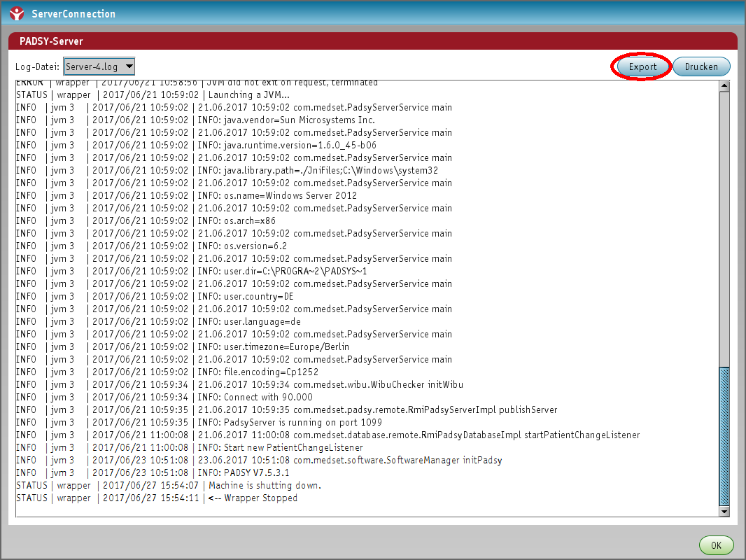Confirm the dialog with the OK button
The image size is (746, 560).
pyautogui.click(x=716, y=545)
